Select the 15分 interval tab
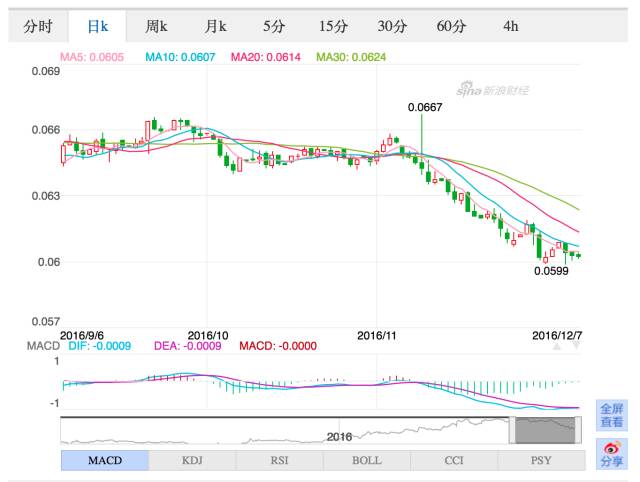The image size is (640, 482). (x=333, y=26)
